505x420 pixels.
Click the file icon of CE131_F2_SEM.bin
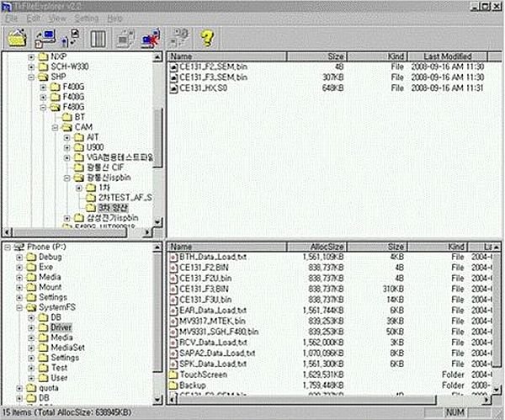(x=174, y=67)
